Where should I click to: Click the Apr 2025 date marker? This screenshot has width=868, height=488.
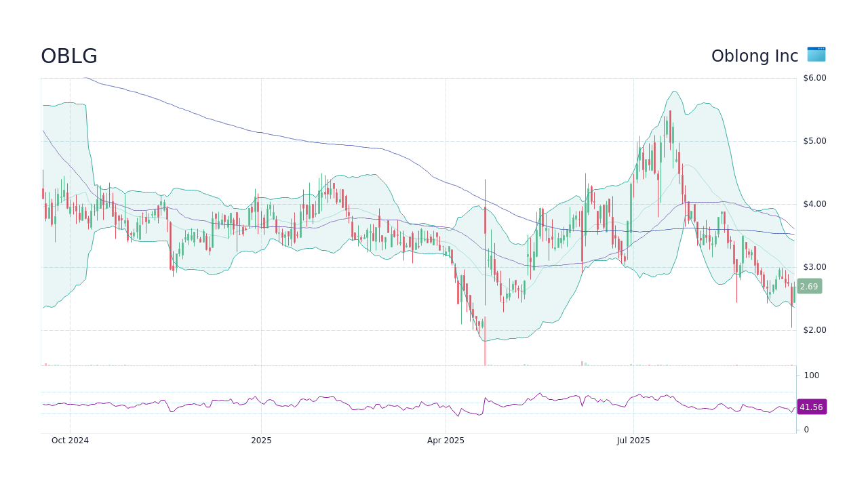point(446,440)
